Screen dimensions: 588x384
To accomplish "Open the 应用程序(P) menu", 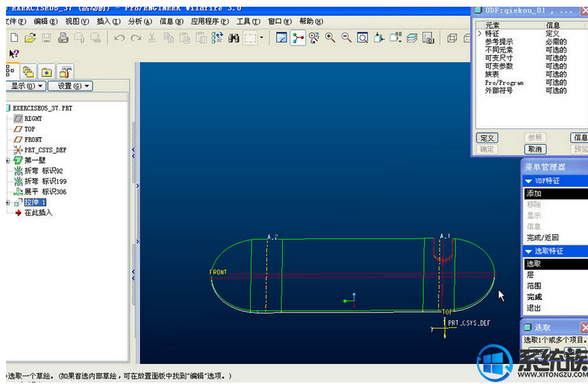I will point(210,22).
